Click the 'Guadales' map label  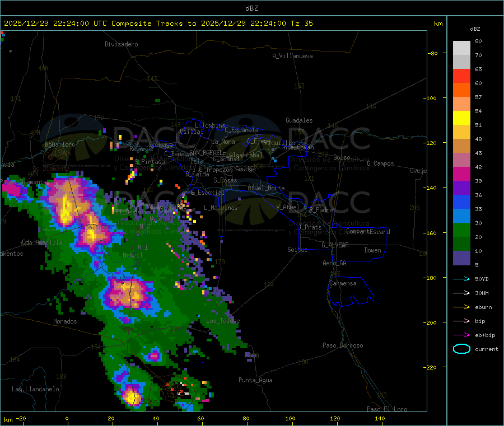[299, 120]
